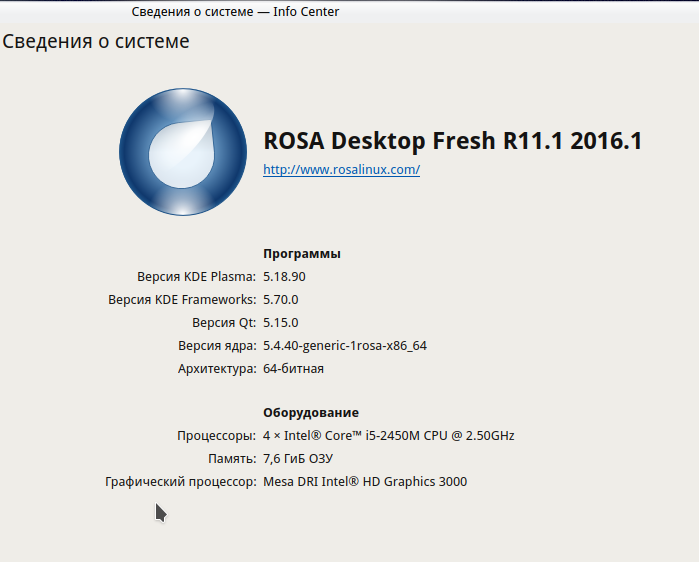The height and width of the screenshot is (562, 699).
Task: Click the 'Версия KDE Plasma' label
Action: coord(196,276)
